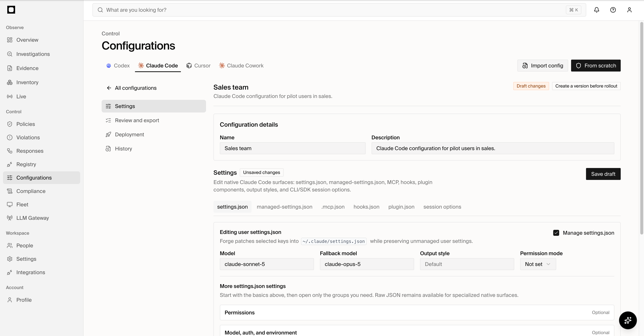Click the search magnifier icon

[100, 10]
